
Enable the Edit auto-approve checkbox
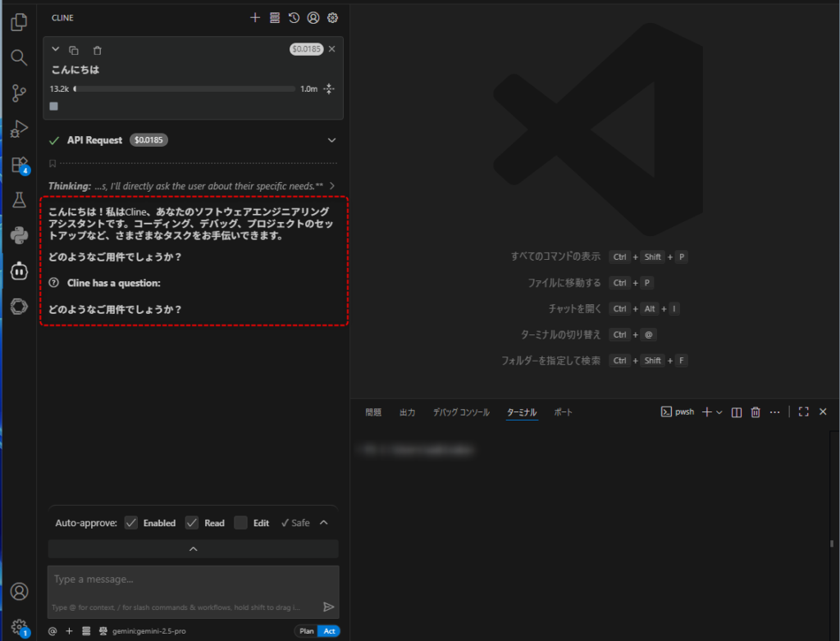240,523
